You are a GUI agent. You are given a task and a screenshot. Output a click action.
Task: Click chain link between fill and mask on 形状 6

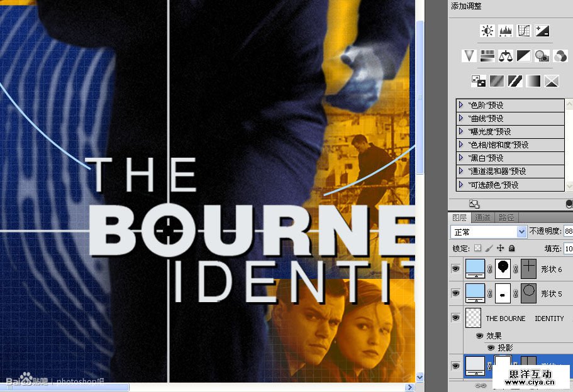pyautogui.click(x=490, y=269)
